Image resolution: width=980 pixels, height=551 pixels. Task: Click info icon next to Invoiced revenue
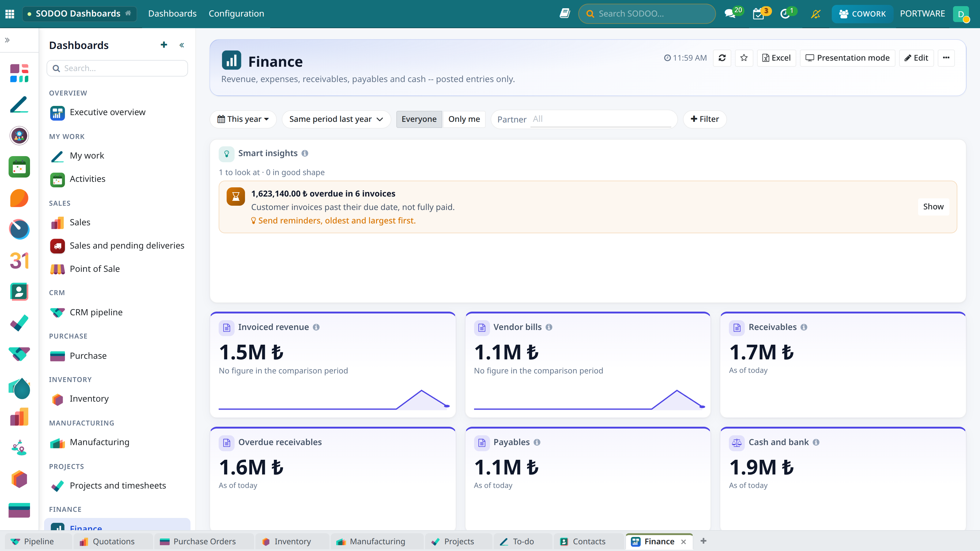(316, 327)
